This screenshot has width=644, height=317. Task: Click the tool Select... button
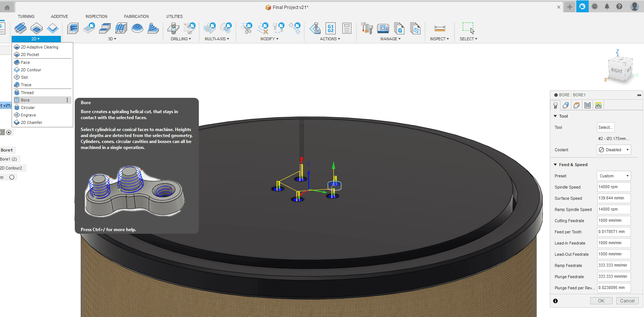tap(606, 127)
